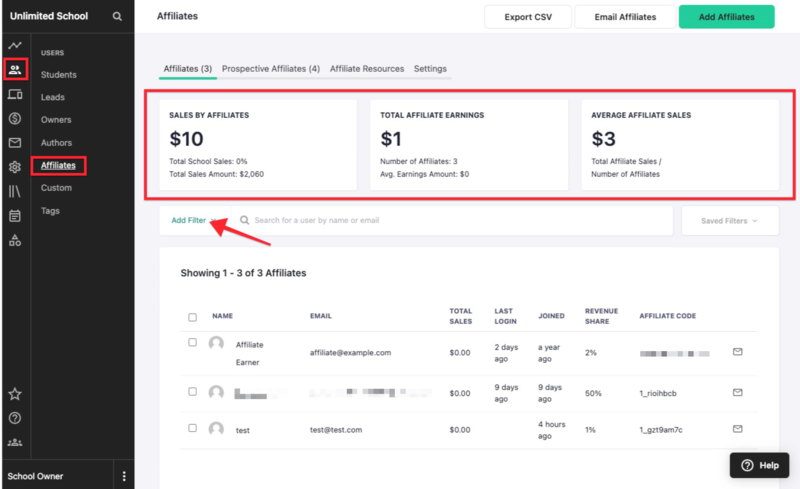Click the Total Affiliate Earnings $1 card
The width and height of the screenshot is (800, 489).
click(x=469, y=145)
